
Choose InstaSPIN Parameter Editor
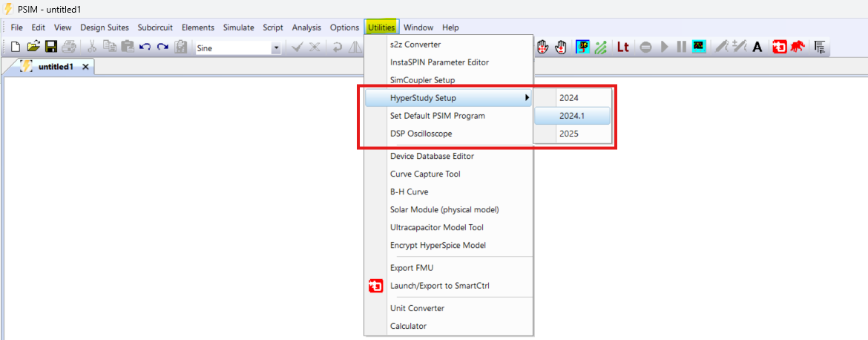[448, 62]
